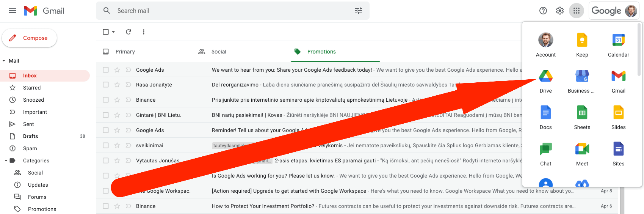Mark Gintarė BNI email as important
The image size is (644, 214).
click(x=128, y=115)
